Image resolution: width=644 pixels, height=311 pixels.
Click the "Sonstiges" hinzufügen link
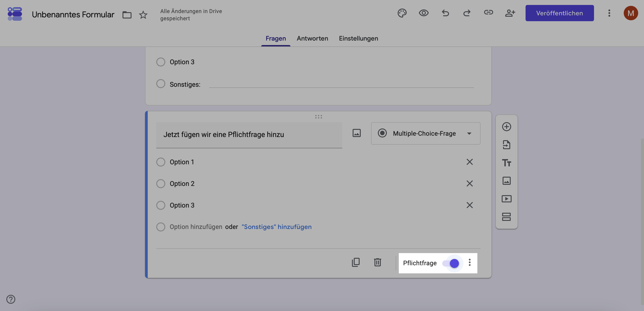click(277, 227)
